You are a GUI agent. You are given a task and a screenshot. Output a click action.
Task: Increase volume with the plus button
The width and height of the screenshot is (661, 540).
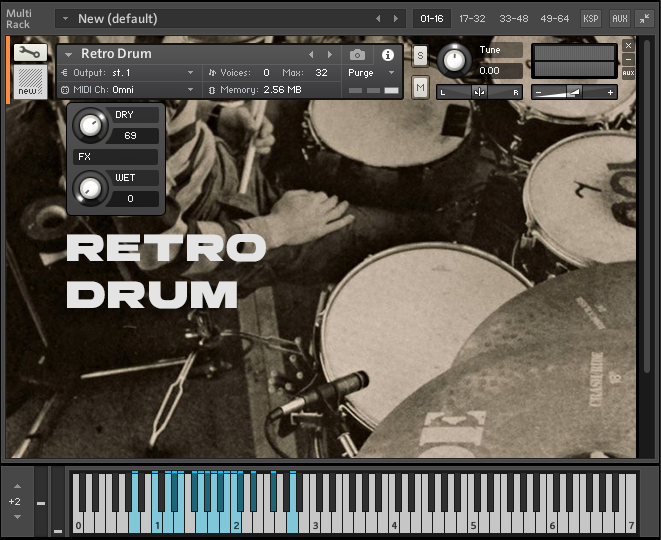point(610,92)
